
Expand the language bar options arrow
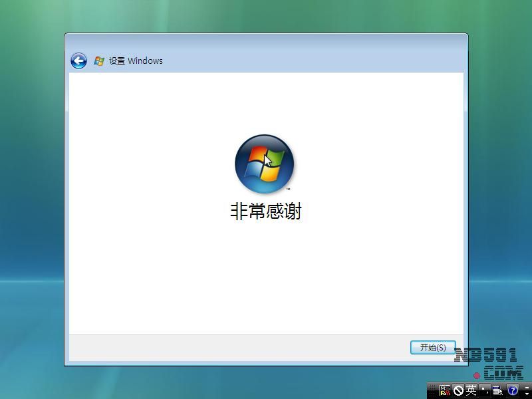click(526, 394)
